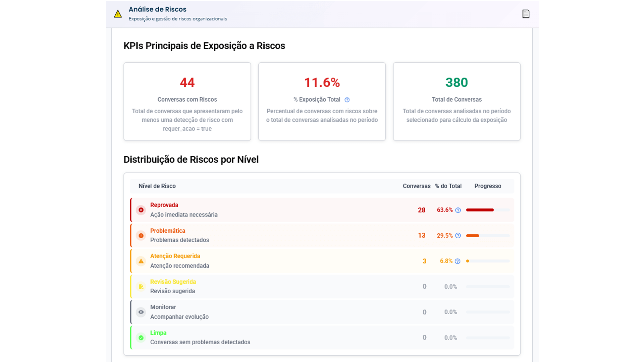Select the Conversas com Riscos card

tap(187, 101)
